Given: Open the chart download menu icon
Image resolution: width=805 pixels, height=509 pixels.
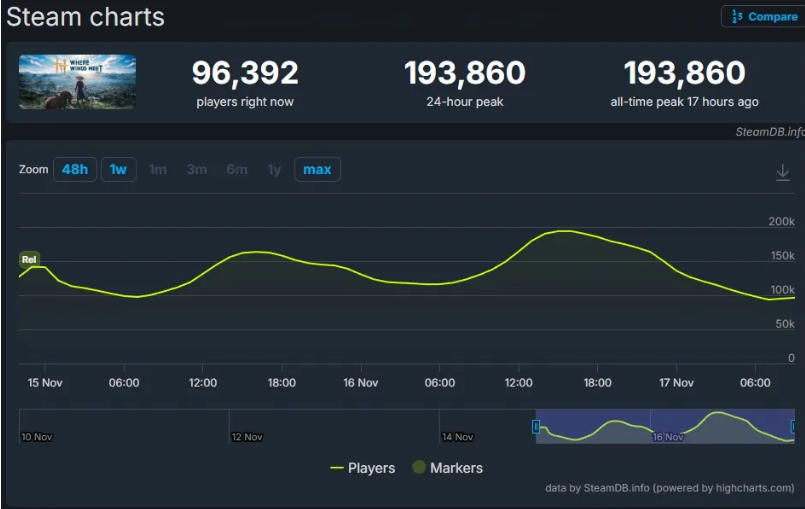Looking at the screenshot, I should pos(782,173).
